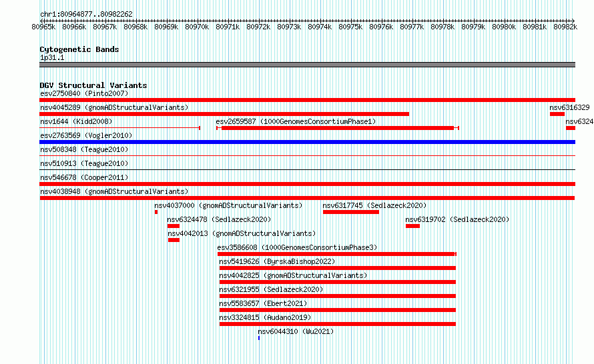Click the 80973k ruler position
594x364 pixels.
point(289,27)
